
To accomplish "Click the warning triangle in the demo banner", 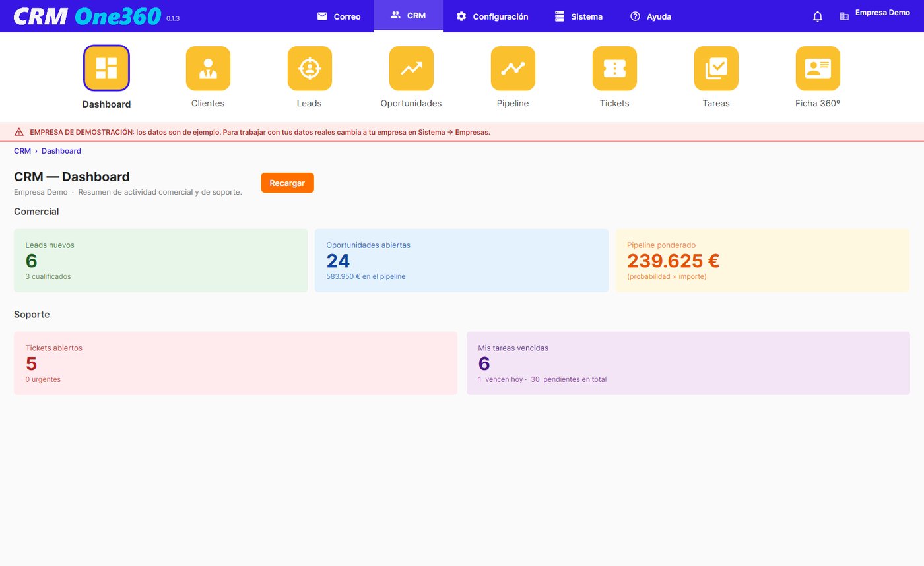I will coord(19,132).
